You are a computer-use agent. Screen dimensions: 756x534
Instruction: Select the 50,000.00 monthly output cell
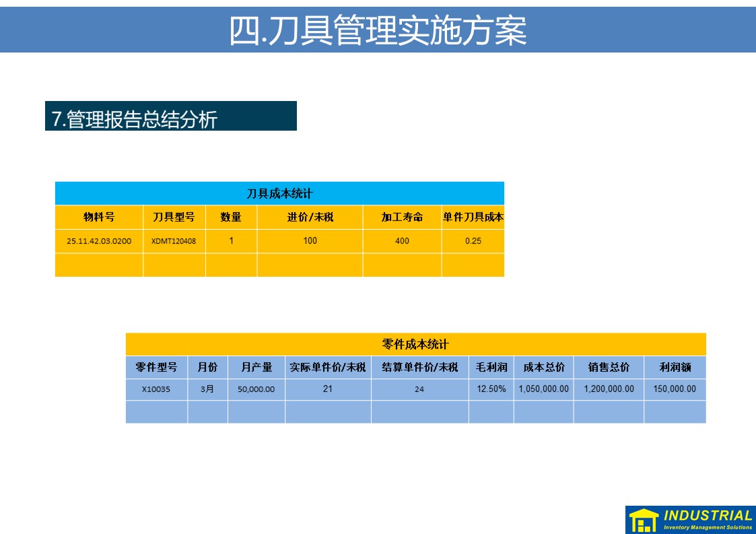point(256,389)
